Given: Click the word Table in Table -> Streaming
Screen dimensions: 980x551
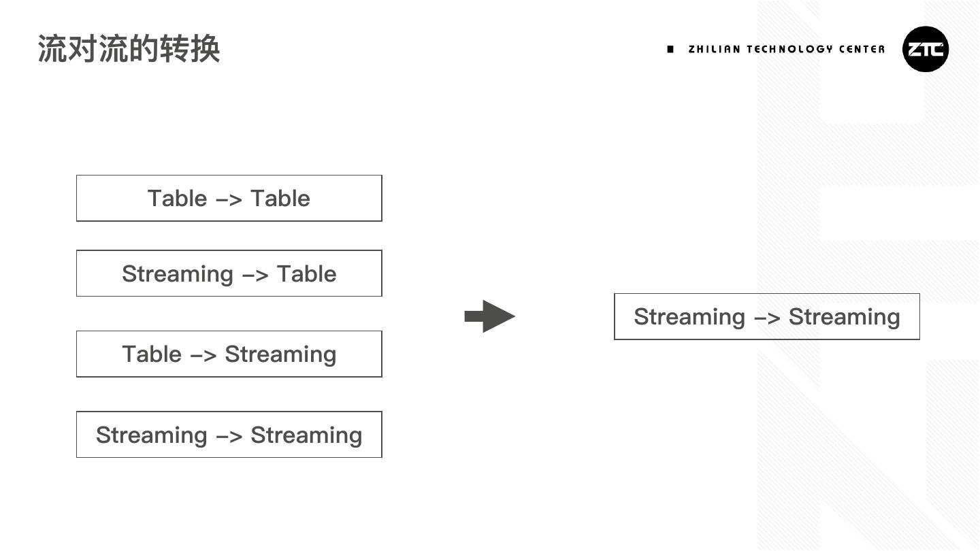Looking at the screenshot, I should point(152,354).
